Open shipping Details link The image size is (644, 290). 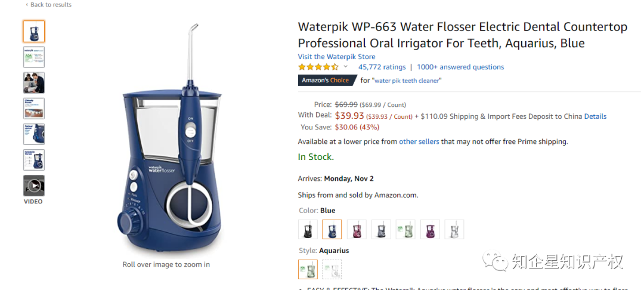(595, 116)
